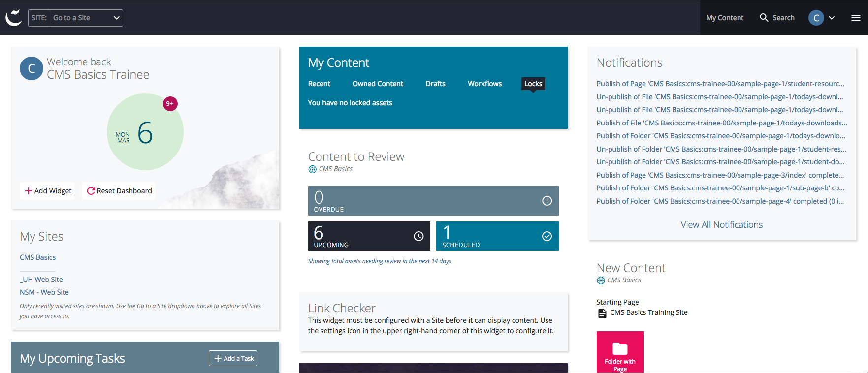
Task: Open the Folder with Page tile
Action: point(620,352)
